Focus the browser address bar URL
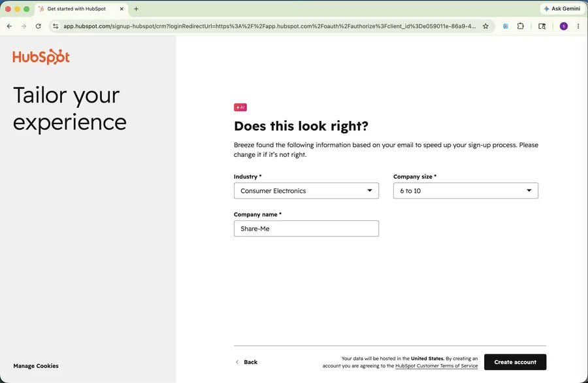 [x=269, y=26]
